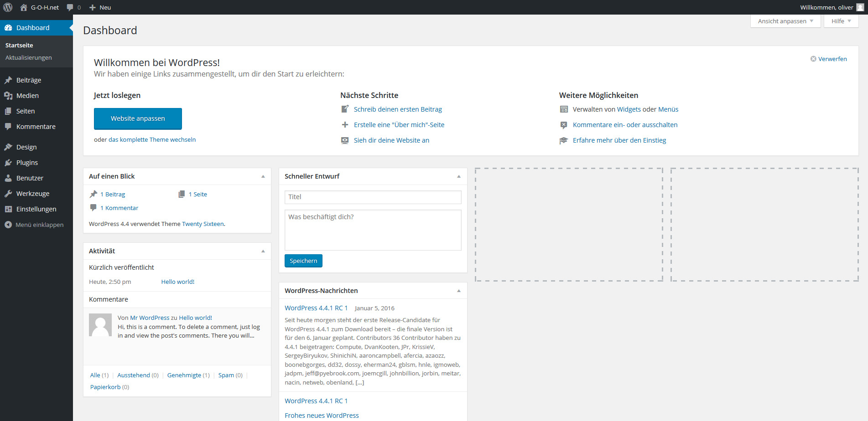Image resolution: width=868 pixels, height=421 pixels.
Task: Click the Titel input field
Action: [373, 197]
